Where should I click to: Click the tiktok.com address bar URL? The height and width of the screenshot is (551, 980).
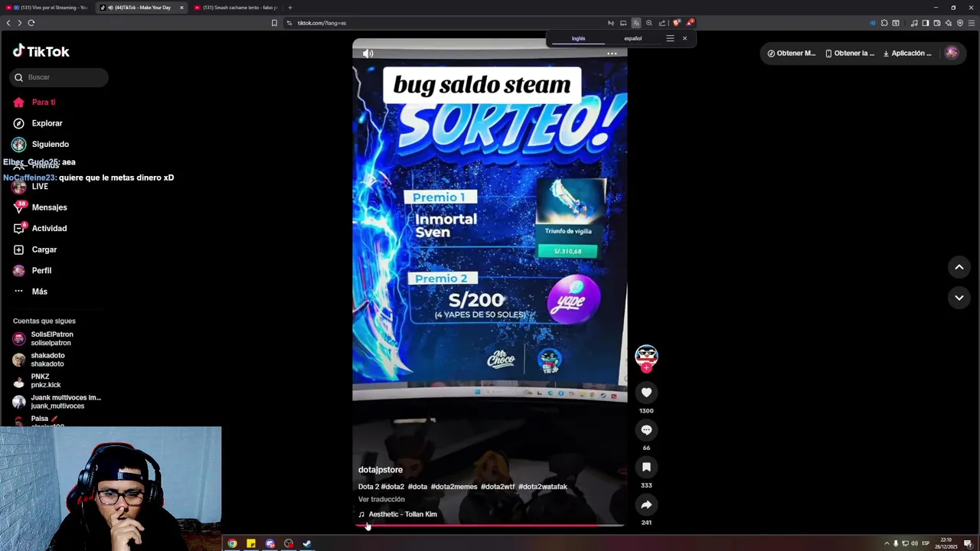click(x=322, y=23)
